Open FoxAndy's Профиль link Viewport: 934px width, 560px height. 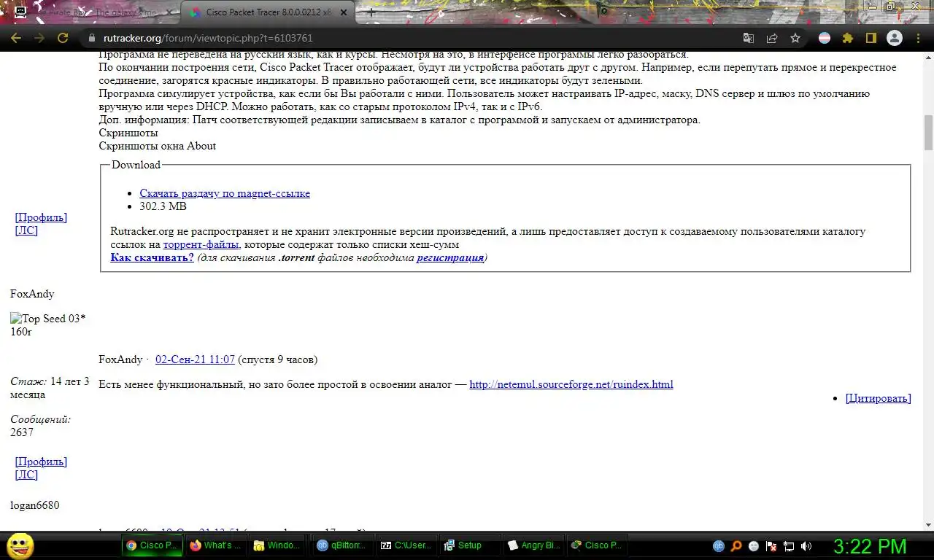41,462
